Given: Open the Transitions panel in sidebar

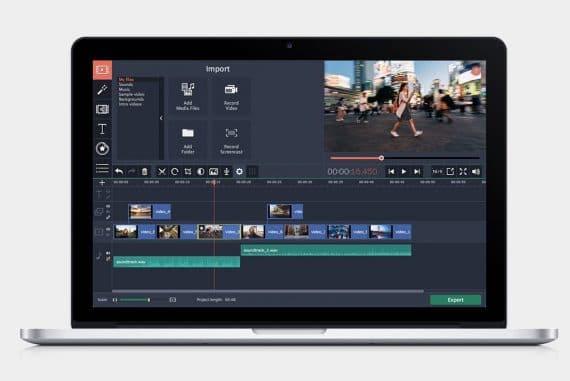Looking at the screenshot, I should (102, 109).
